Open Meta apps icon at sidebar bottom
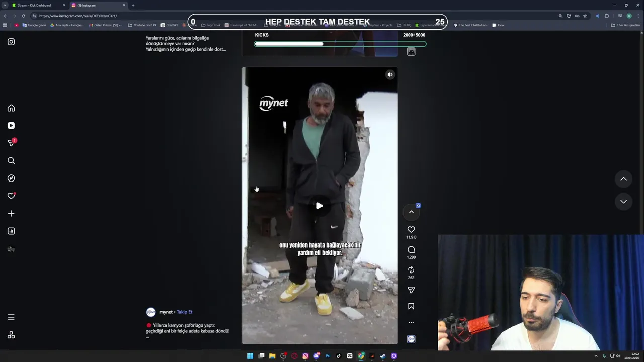Viewport: 644px width, 362px height. (x=11, y=335)
